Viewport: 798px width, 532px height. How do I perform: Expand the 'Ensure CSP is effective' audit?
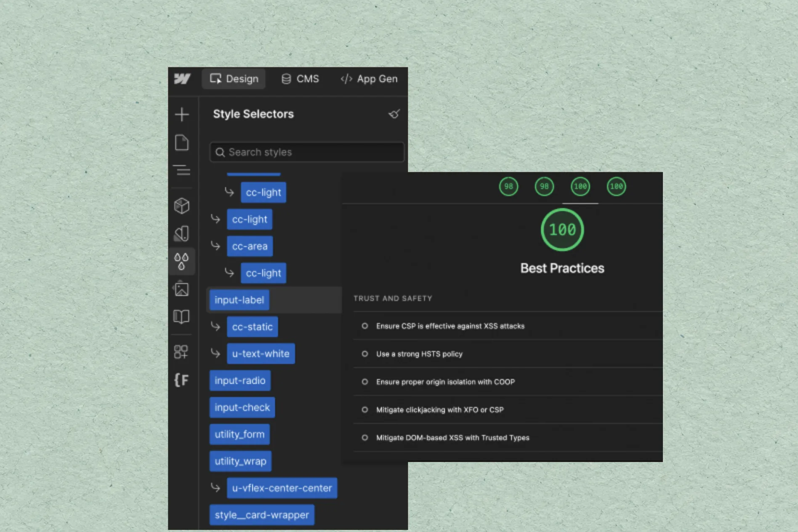point(508,326)
